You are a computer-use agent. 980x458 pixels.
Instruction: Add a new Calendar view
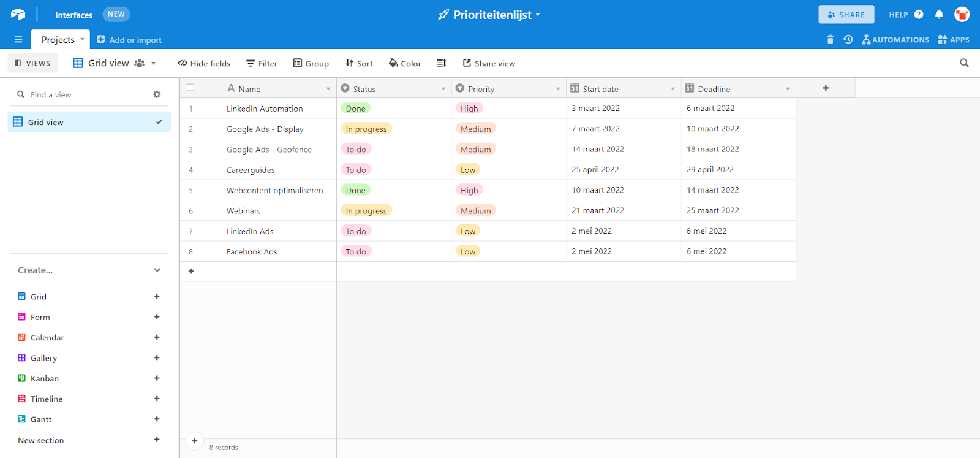pos(157,337)
